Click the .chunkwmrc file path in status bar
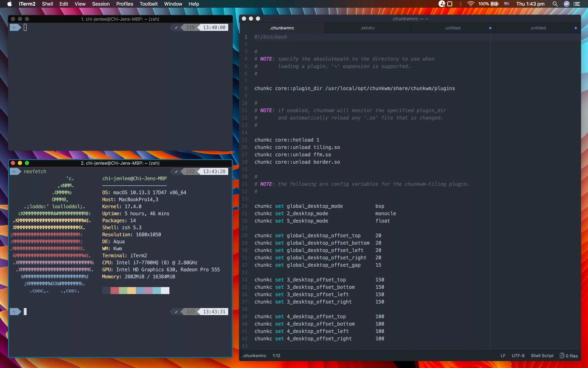Viewport: 588px width, 368px height. tap(254, 356)
